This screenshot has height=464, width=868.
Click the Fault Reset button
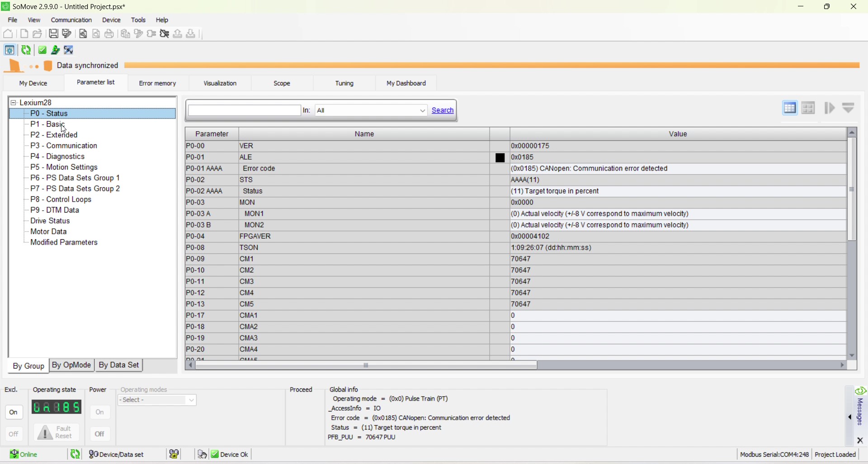57,433
